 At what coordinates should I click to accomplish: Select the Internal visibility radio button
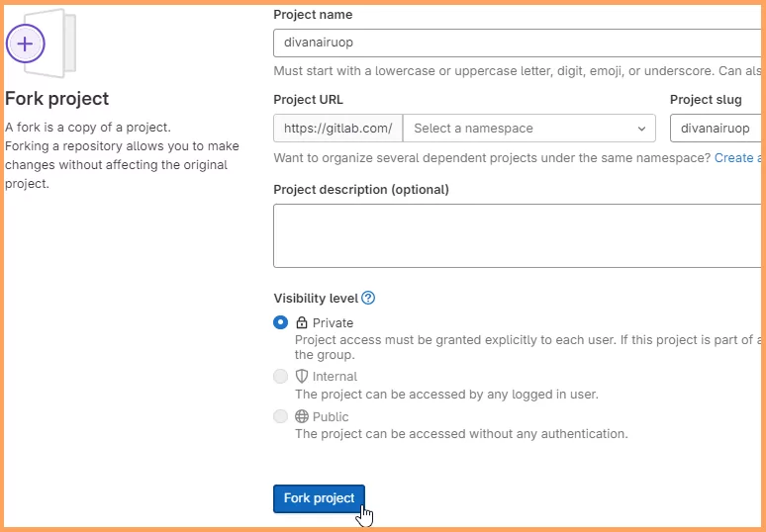coord(280,377)
